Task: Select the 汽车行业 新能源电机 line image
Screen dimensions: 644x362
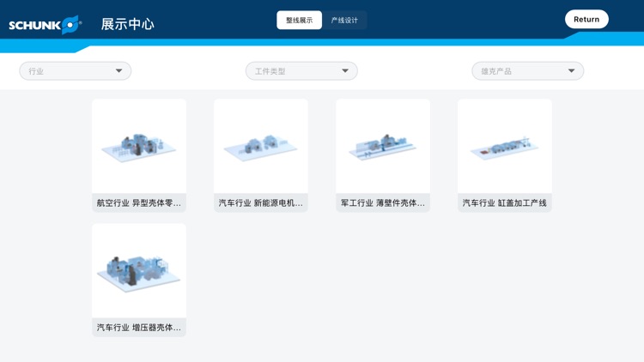Action: 261,146
